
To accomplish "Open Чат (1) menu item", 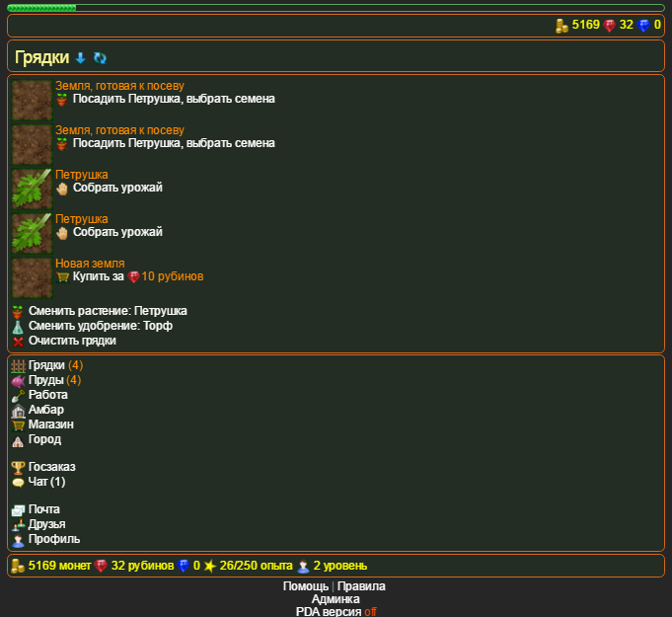I will tap(46, 482).
